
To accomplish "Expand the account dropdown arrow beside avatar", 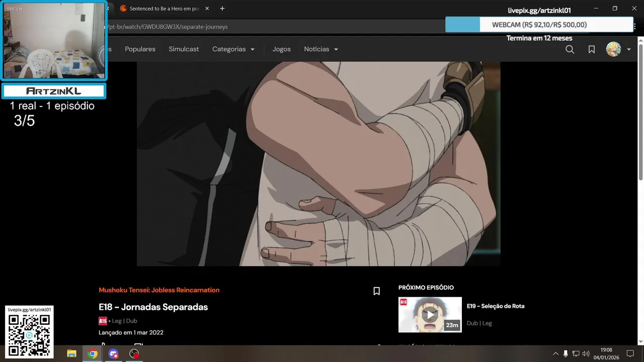I will tap(629, 49).
